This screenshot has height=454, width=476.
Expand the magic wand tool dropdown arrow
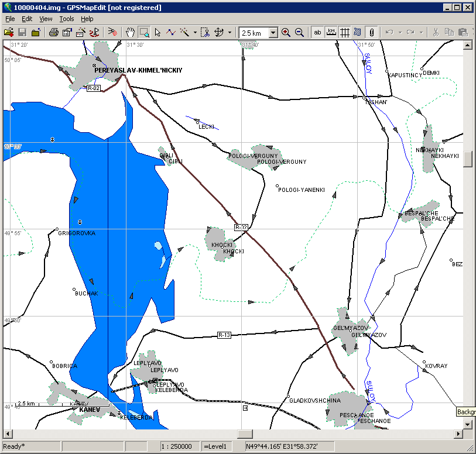pos(195,32)
